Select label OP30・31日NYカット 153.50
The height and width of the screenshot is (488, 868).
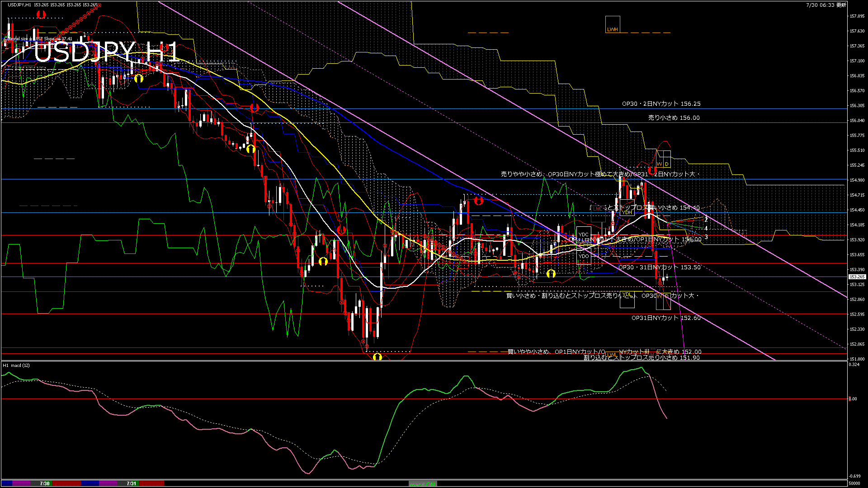coord(659,267)
